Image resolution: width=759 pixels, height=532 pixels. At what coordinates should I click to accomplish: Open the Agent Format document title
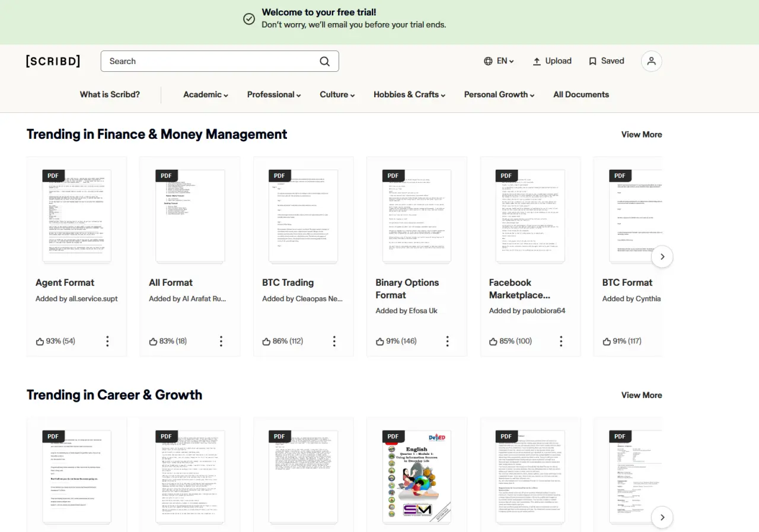tap(65, 282)
